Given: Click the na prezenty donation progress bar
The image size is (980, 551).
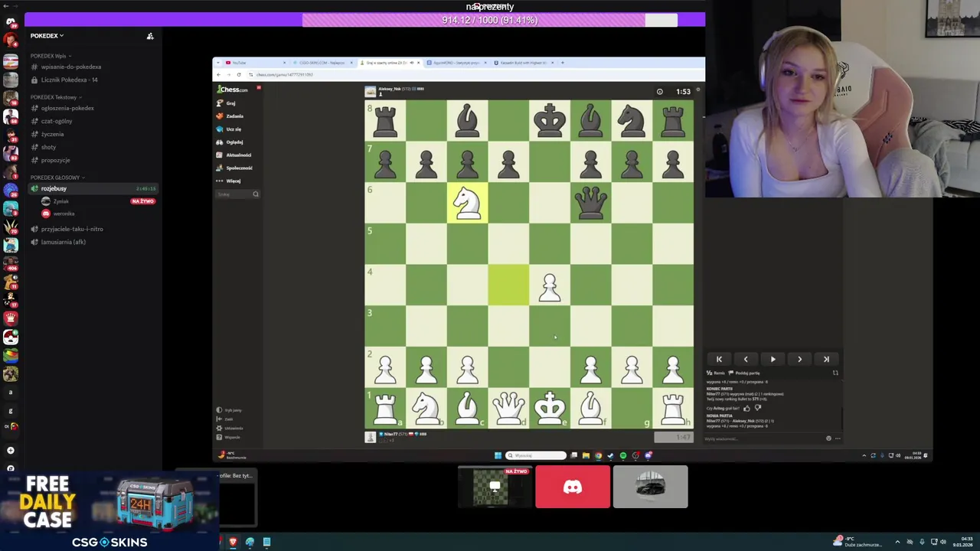Looking at the screenshot, I should (490, 20).
